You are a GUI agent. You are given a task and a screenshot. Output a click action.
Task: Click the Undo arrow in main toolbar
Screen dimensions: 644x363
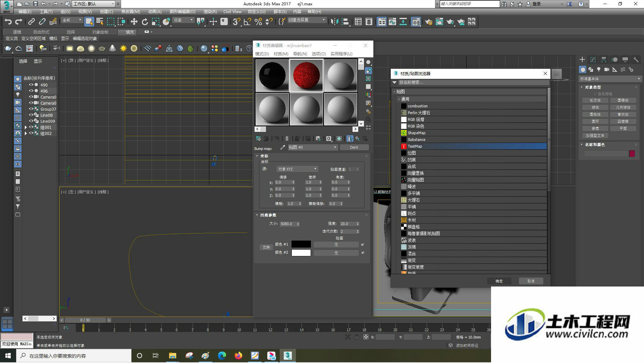8,22
